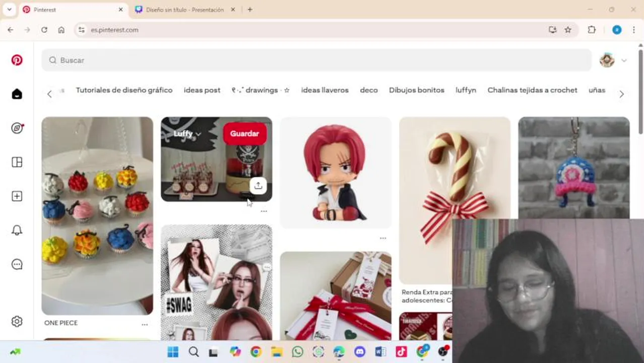Open the browser extensions puzzle icon
This screenshot has width=644, height=363.
(x=592, y=30)
